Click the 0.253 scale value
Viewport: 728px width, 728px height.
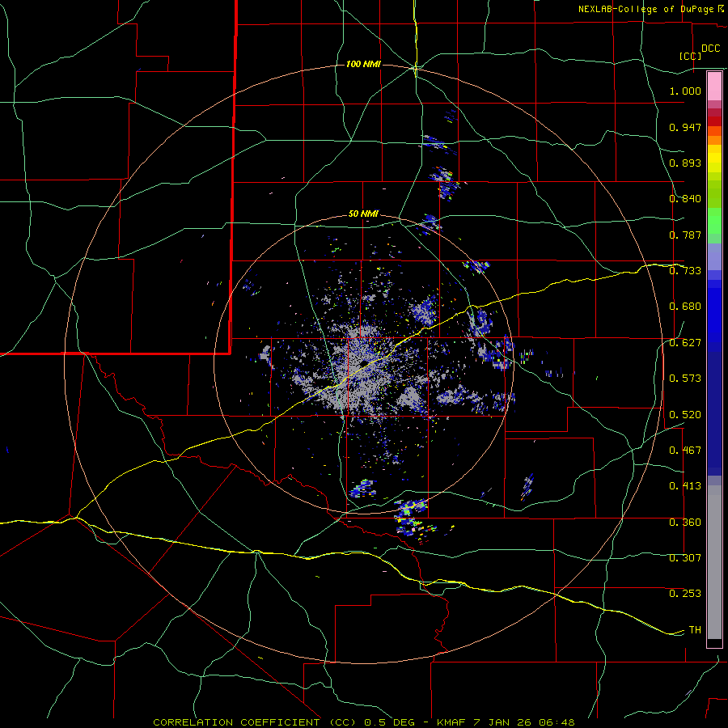point(685,594)
